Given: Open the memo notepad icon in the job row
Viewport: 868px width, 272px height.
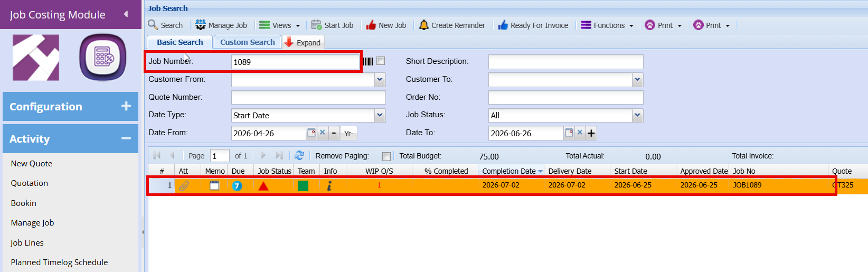Looking at the screenshot, I should (214, 185).
